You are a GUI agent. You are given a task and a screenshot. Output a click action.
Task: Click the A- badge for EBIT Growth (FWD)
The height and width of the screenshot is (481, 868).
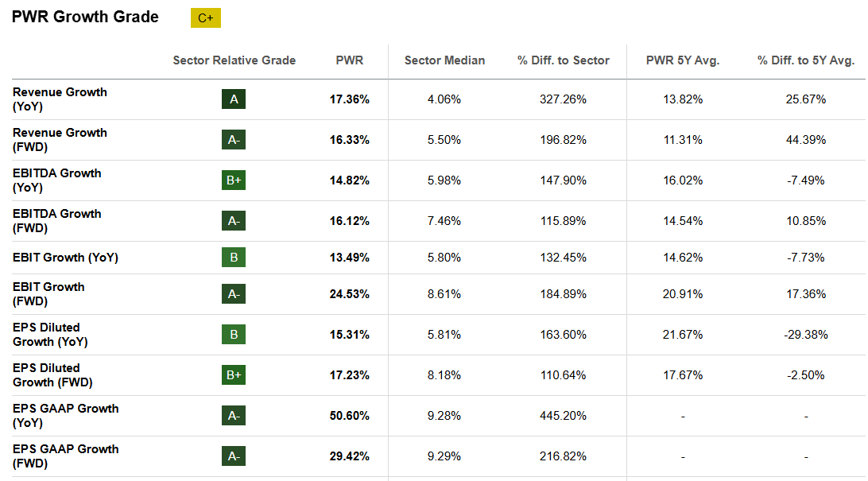point(234,294)
